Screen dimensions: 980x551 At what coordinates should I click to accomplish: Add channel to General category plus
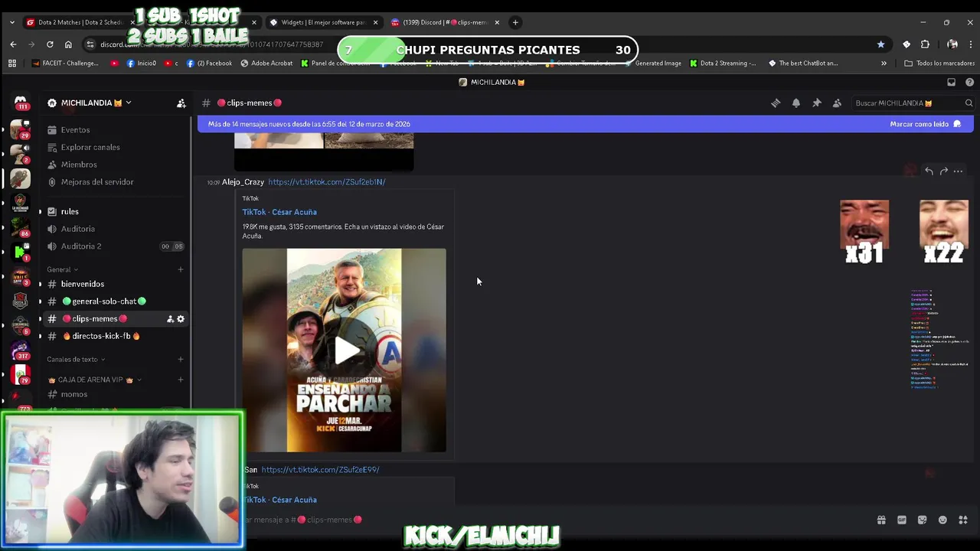pyautogui.click(x=181, y=269)
